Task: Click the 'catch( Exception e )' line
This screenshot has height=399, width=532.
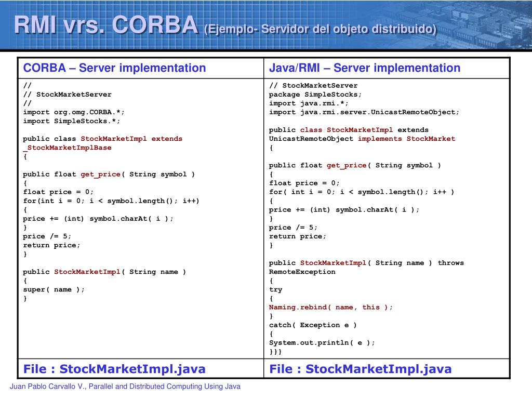Action: pos(312,325)
